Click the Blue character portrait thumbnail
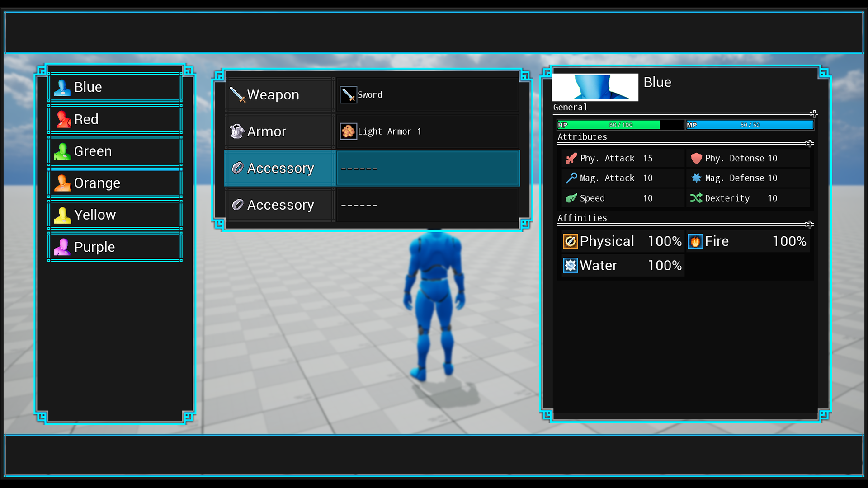This screenshot has width=868, height=488. (595, 87)
